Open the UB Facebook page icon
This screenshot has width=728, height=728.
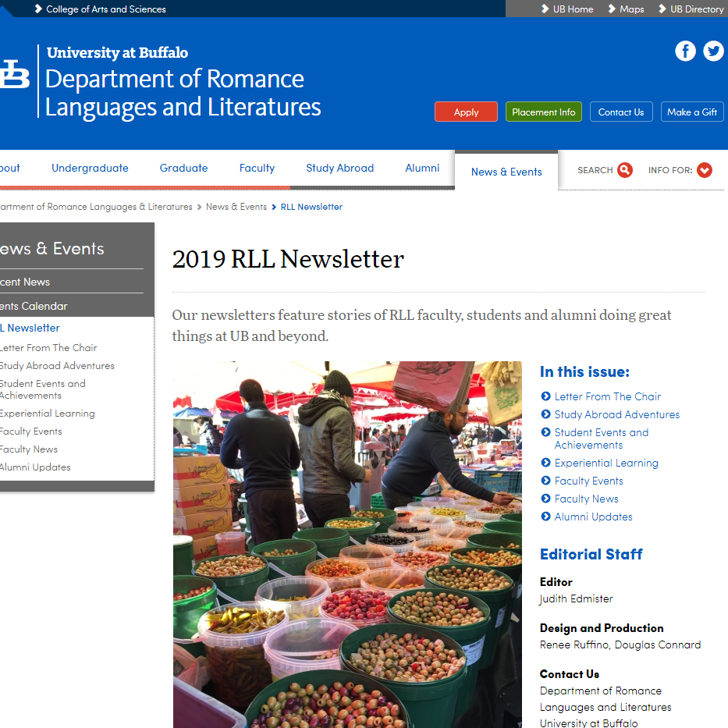pos(685,51)
